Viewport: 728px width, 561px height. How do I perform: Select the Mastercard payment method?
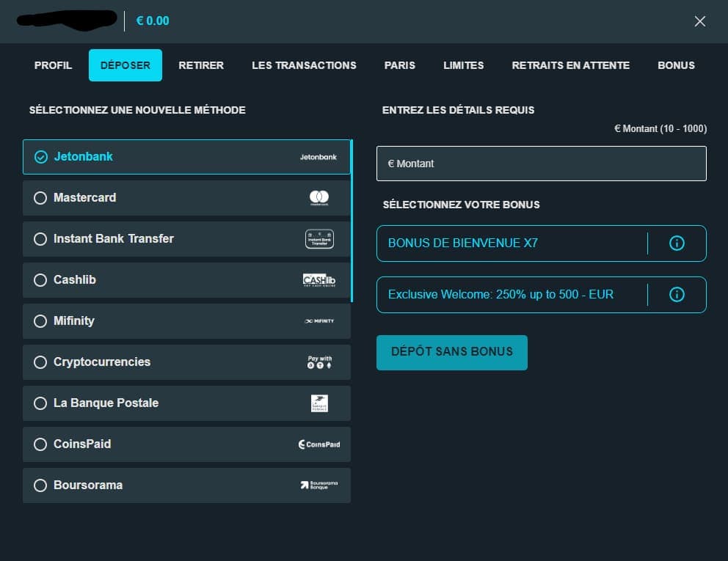click(186, 198)
